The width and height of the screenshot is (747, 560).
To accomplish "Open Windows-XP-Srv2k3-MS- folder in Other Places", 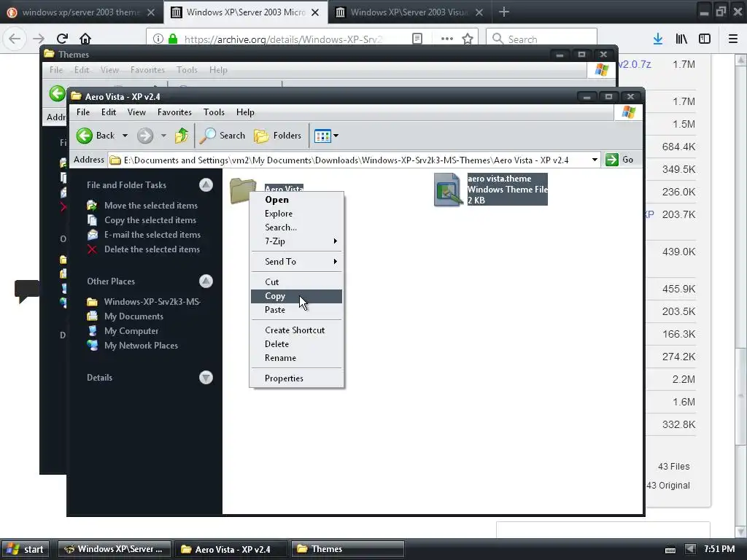I will coord(152,301).
